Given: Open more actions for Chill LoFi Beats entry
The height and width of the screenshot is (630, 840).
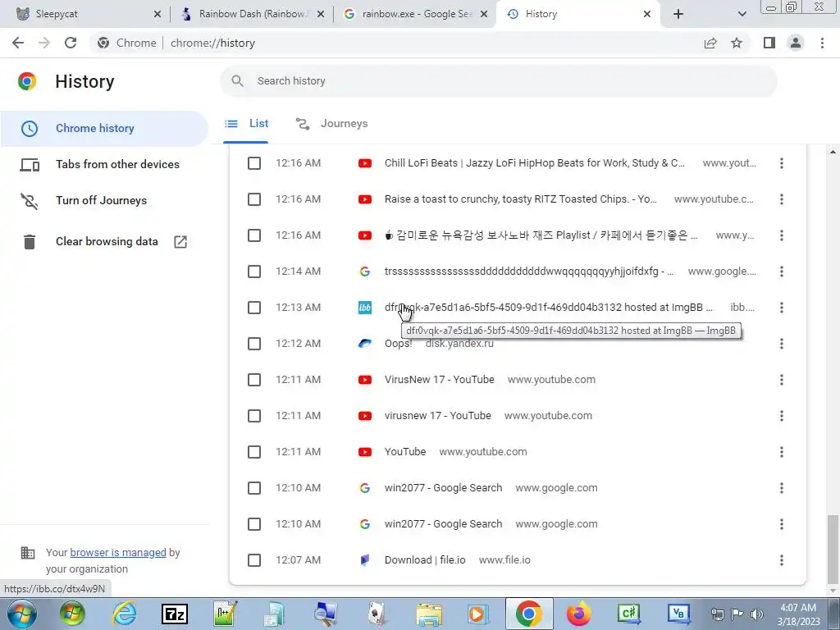Looking at the screenshot, I should [782, 163].
